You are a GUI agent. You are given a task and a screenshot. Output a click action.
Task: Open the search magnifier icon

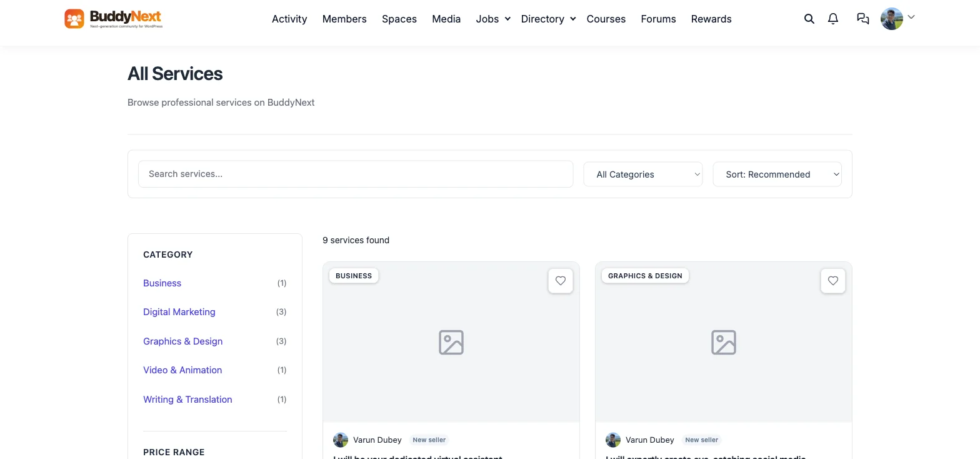[x=809, y=19]
